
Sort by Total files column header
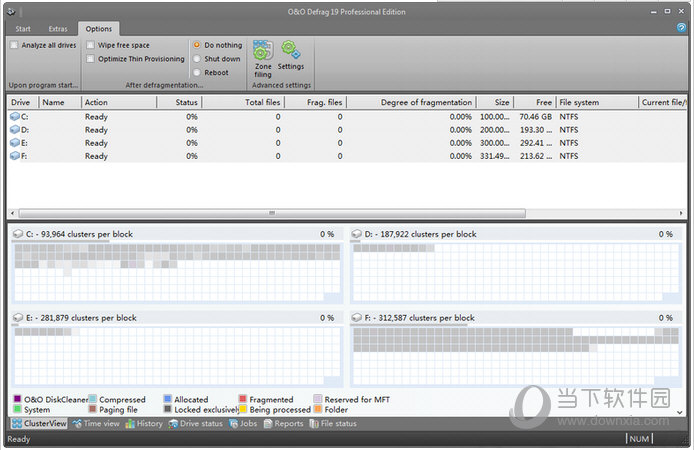(x=243, y=102)
